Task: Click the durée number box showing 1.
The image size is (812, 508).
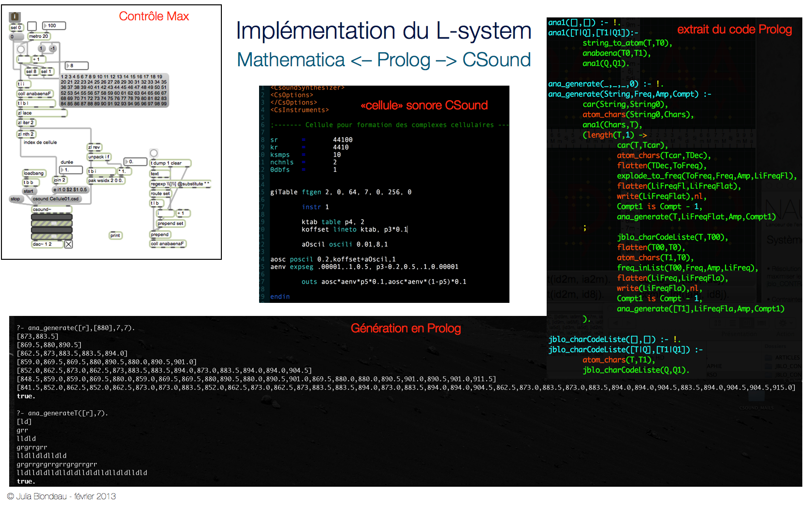Action: point(71,170)
